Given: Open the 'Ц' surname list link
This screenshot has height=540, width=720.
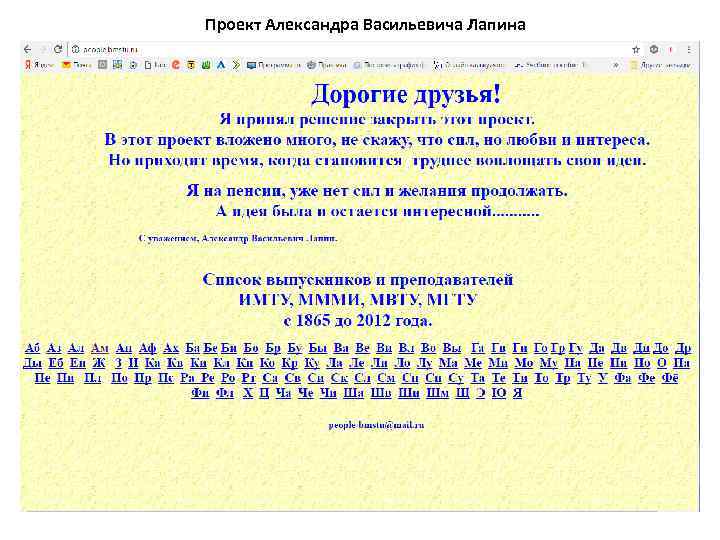Looking at the screenshot, I should point(264,393).
